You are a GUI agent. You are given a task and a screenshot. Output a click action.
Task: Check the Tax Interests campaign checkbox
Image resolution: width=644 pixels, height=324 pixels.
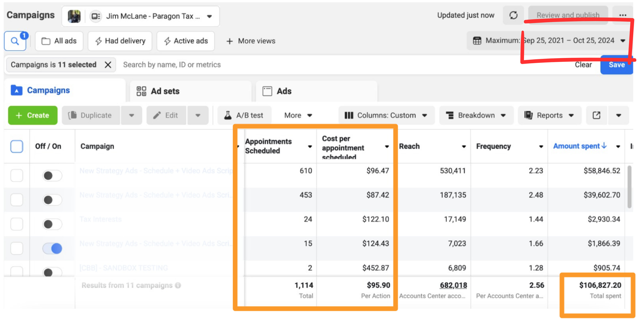[16, 224]
